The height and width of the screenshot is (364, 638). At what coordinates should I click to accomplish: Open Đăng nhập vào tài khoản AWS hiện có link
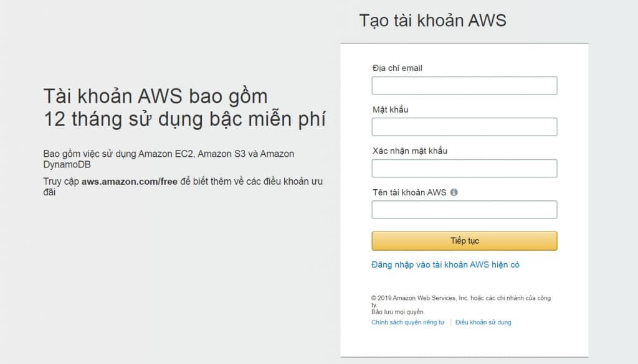pyautogui.click(x=445, y=265)
